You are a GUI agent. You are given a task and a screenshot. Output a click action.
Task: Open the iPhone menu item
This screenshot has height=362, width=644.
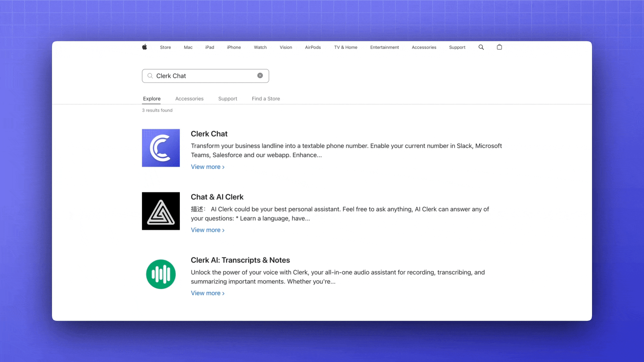pos(234,47)
